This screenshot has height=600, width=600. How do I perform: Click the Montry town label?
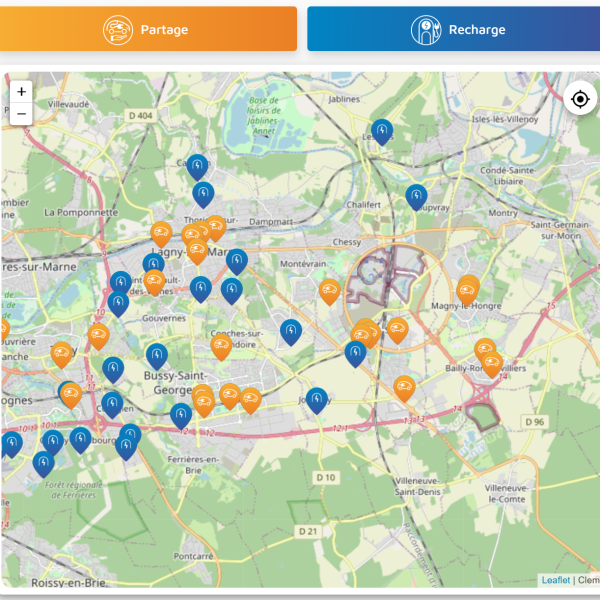[x=503, y=213]
